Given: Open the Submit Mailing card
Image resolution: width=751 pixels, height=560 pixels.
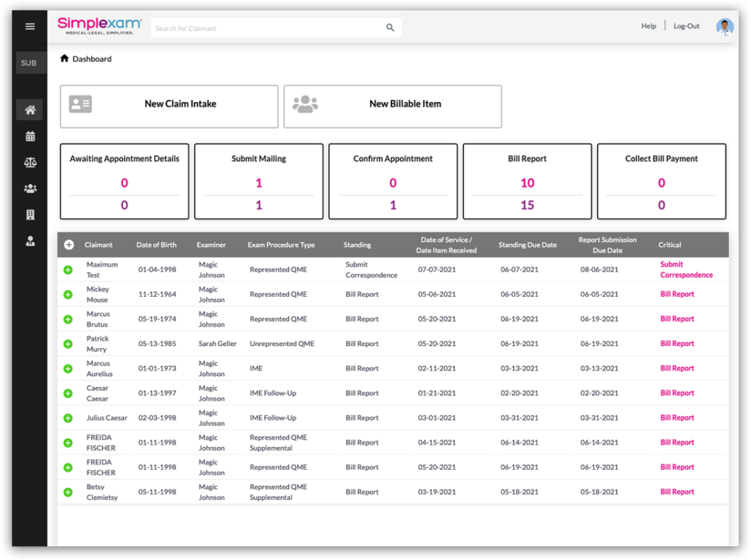Looking at the screenshot, I should coord(259,181).
